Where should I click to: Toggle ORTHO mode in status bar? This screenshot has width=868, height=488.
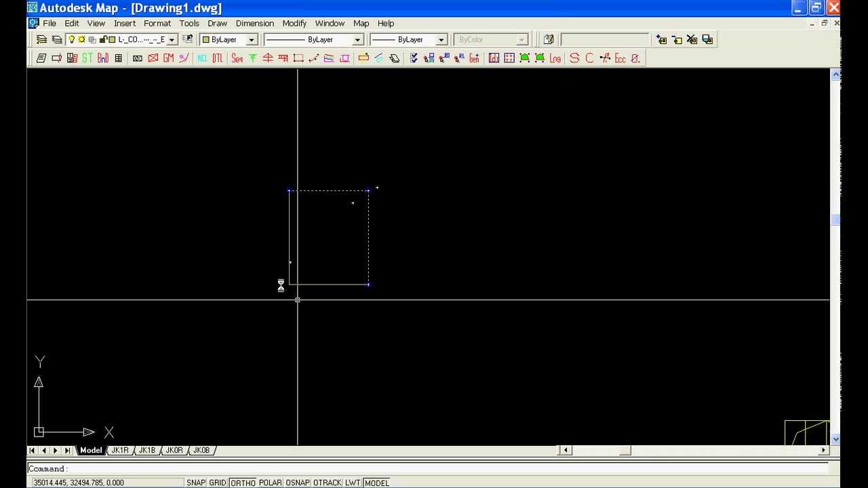tap(243, 483)
